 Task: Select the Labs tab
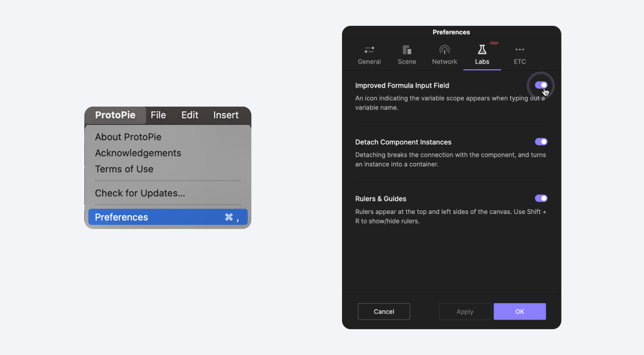(482, 55)
